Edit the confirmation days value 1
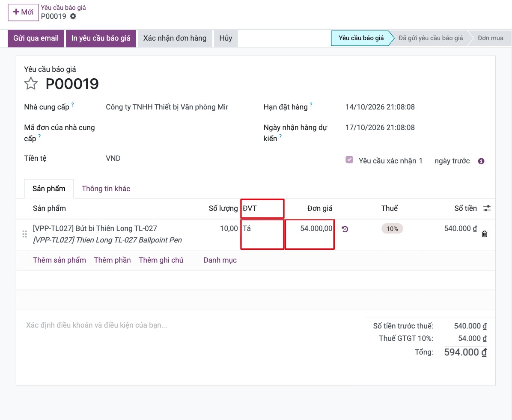 420,161
